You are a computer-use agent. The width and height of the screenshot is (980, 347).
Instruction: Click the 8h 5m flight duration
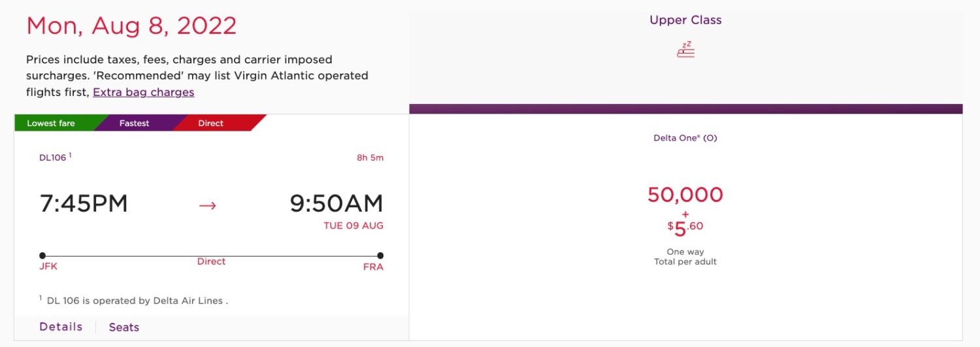[x=369, y=157]
